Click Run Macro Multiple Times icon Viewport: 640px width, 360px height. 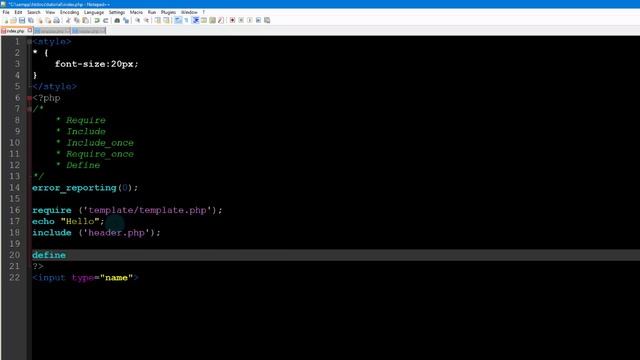[x=258, y=20]
